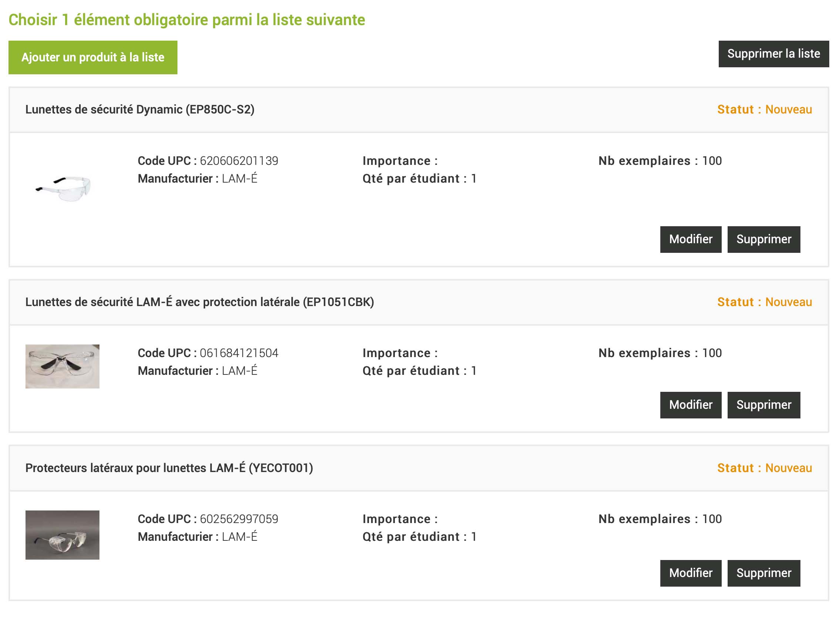Click the 'Lunettes de sécurité Dynamic (EP850C-S2)' title

click(140, 109)
